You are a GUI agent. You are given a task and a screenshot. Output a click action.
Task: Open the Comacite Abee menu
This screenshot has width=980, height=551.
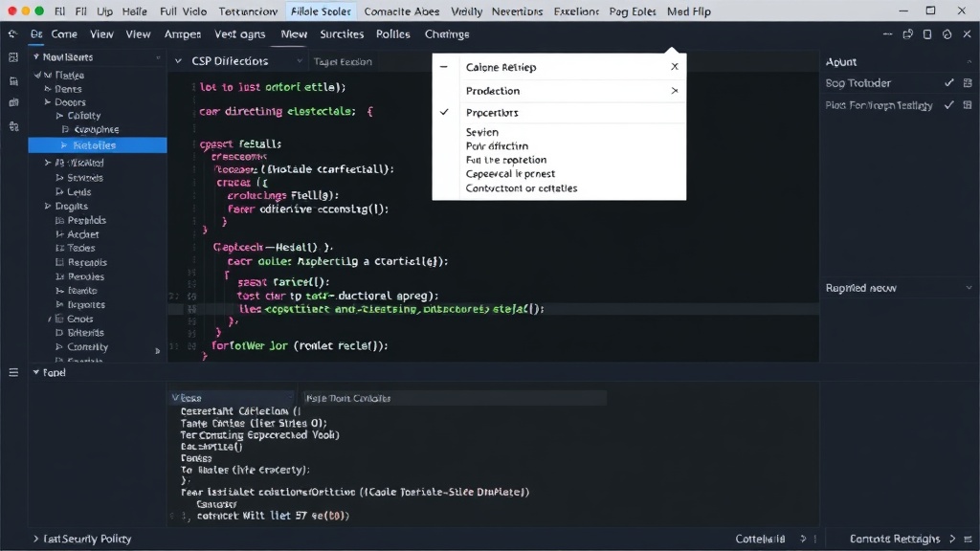401,11
